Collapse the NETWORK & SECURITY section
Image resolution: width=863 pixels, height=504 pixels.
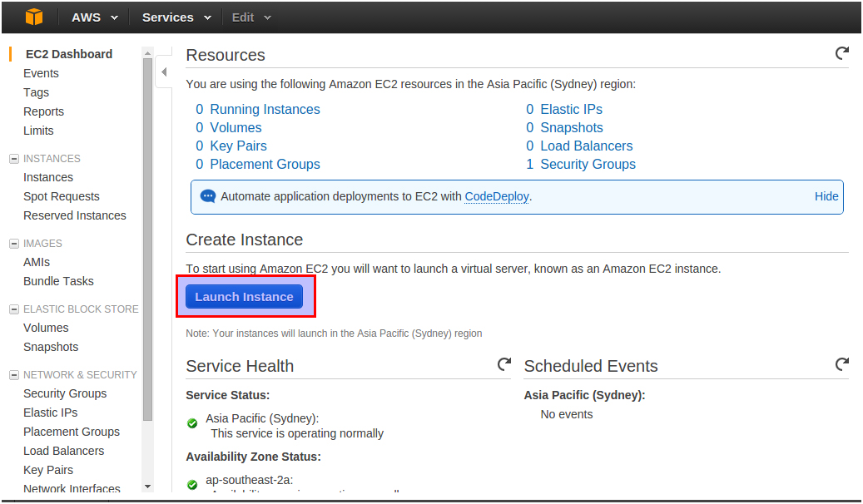pyautogui.click(x=14, y=375)
